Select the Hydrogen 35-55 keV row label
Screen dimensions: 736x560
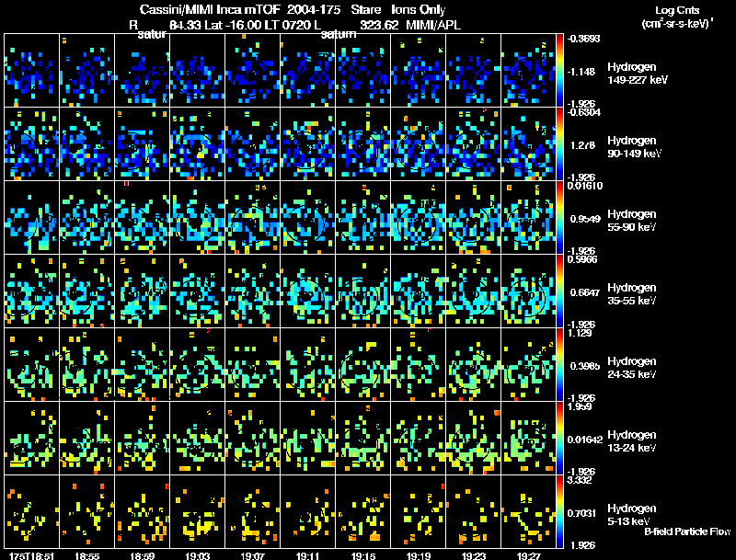point(632,294)
